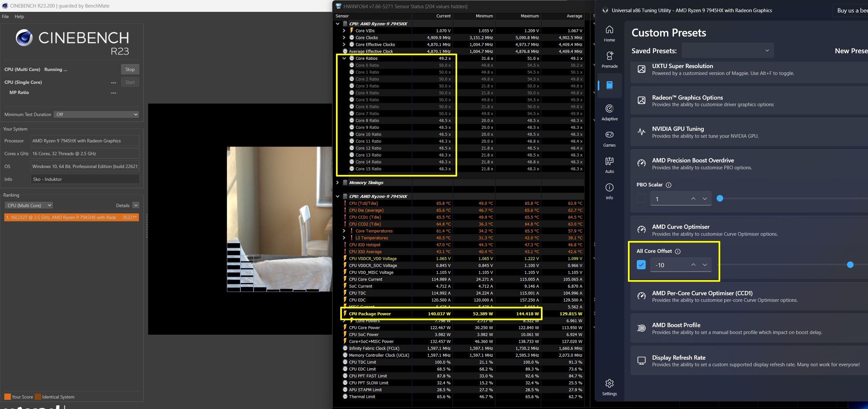Expand the Core VIDs row
This screenshot has width=868, height=409.
click(x=344, y=31)
